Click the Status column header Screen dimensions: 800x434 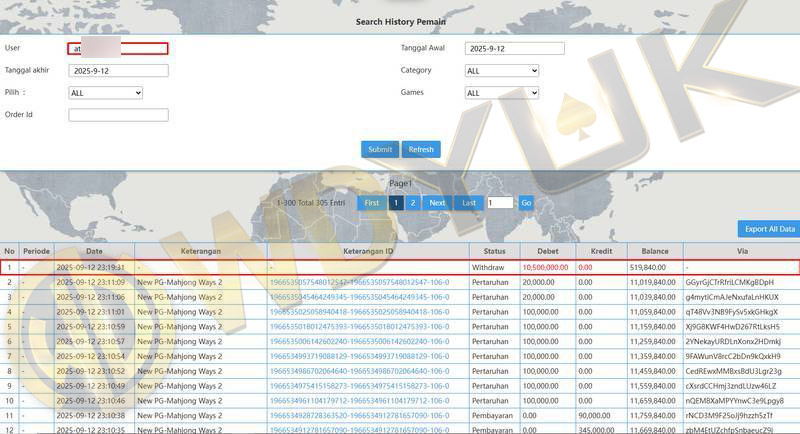click(x=494, y=251)
